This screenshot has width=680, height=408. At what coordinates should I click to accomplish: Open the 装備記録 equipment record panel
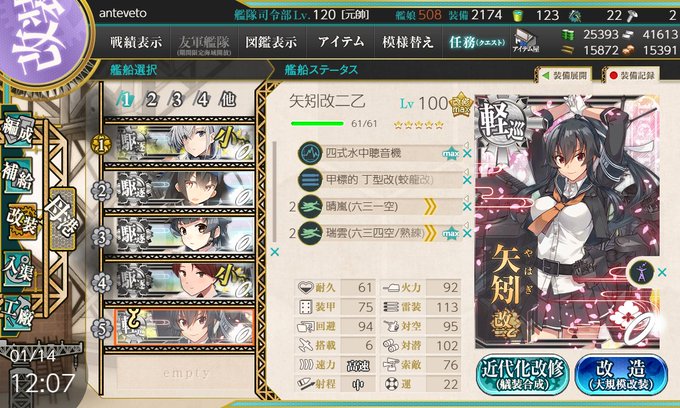(631, 75)
